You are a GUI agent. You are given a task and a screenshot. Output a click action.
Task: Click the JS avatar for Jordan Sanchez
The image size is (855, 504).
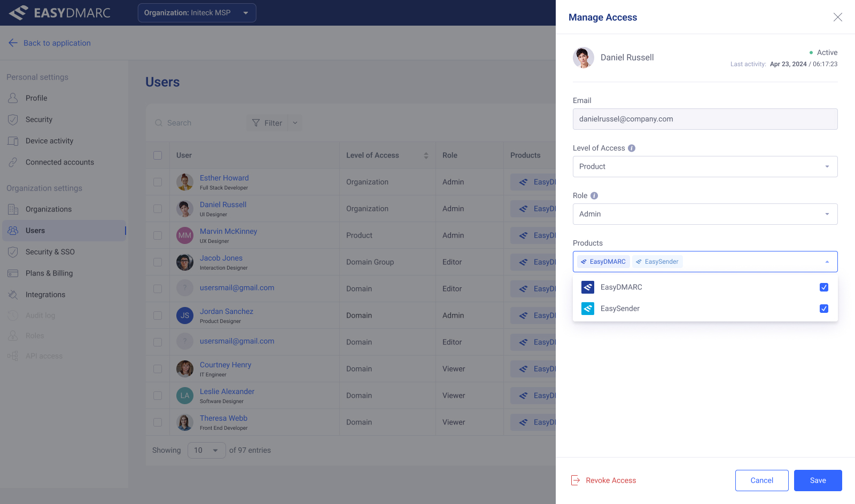pyautogui.click(x=185, y=316)
